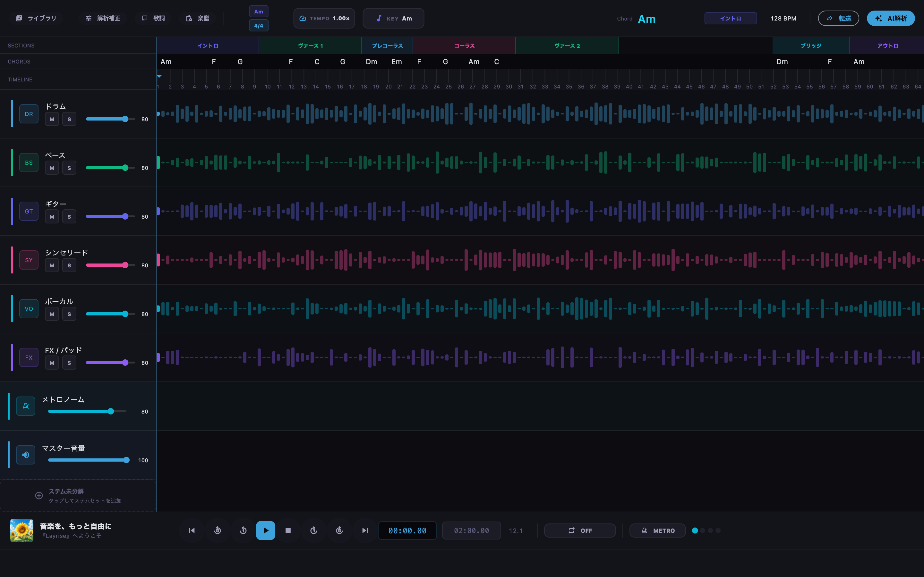The width and height of the screenshot is (924, 577).
Task: Mute the ドラム track
Action: tap(52, 119)
